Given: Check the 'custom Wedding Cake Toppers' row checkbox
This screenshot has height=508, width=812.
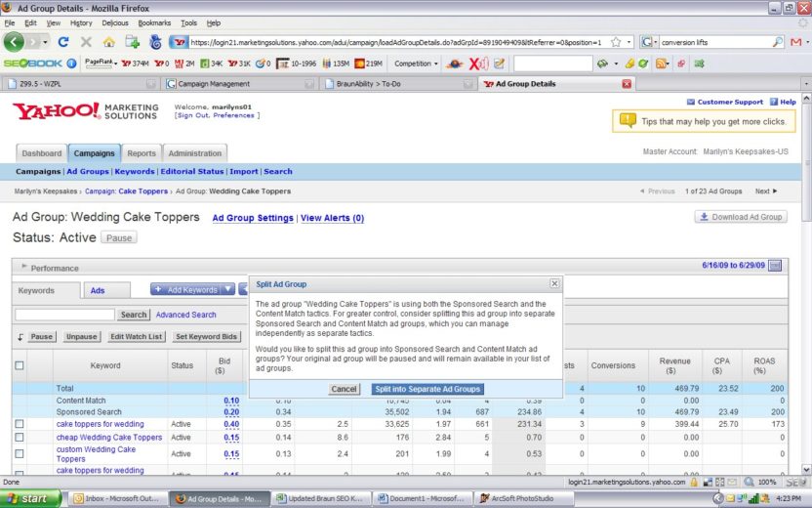Looking at the screenshot, I should (20, 454).
